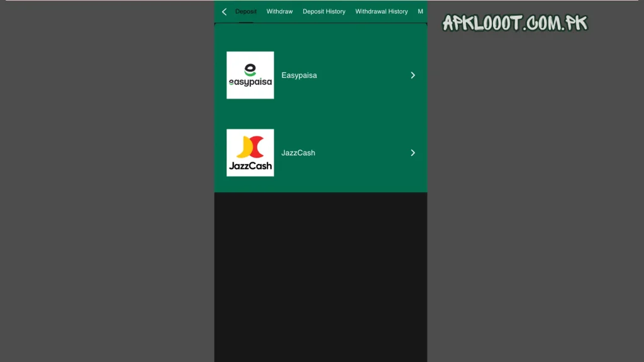
Task: Select the Deposit tab
Action: 246,11
